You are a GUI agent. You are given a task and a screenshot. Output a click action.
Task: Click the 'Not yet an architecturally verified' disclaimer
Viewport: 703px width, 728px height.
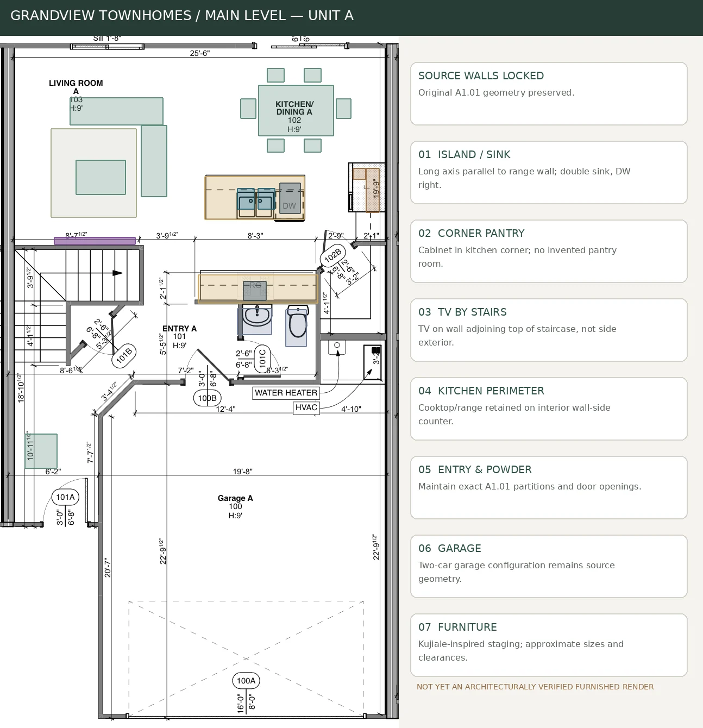click(535, 687)
